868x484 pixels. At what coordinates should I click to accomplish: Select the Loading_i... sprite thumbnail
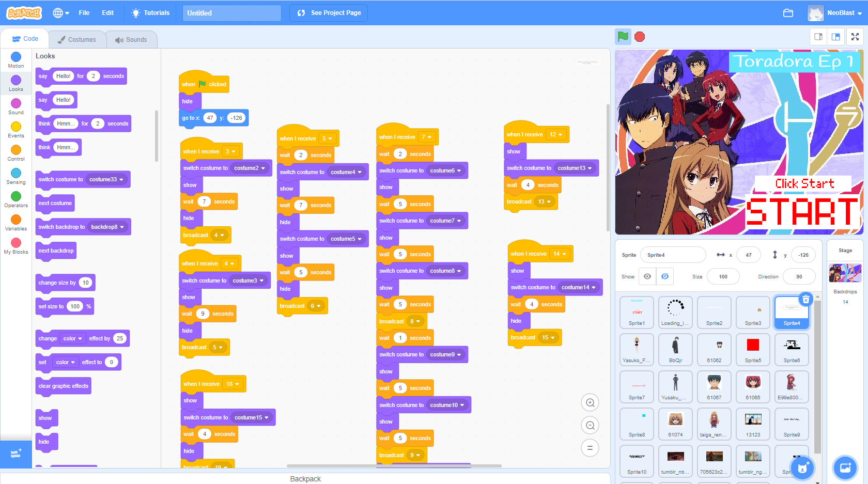[x=675, y=313]
